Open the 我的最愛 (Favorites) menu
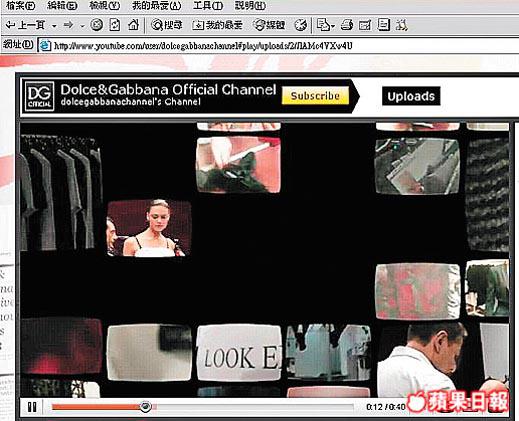519x421 pixels. pos(157,5)
